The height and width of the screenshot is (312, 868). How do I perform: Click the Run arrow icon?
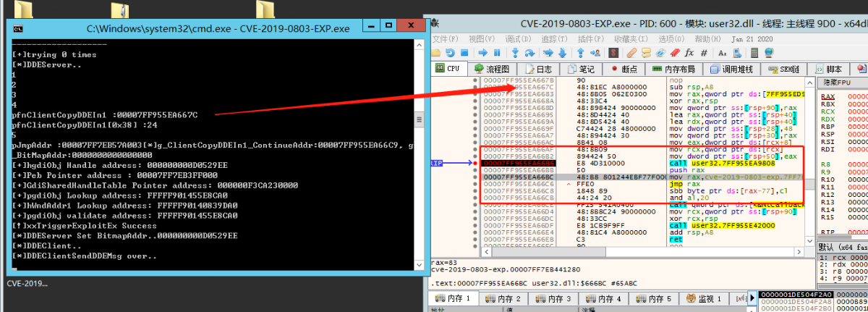pyautogui.click(x=482, y=52)
